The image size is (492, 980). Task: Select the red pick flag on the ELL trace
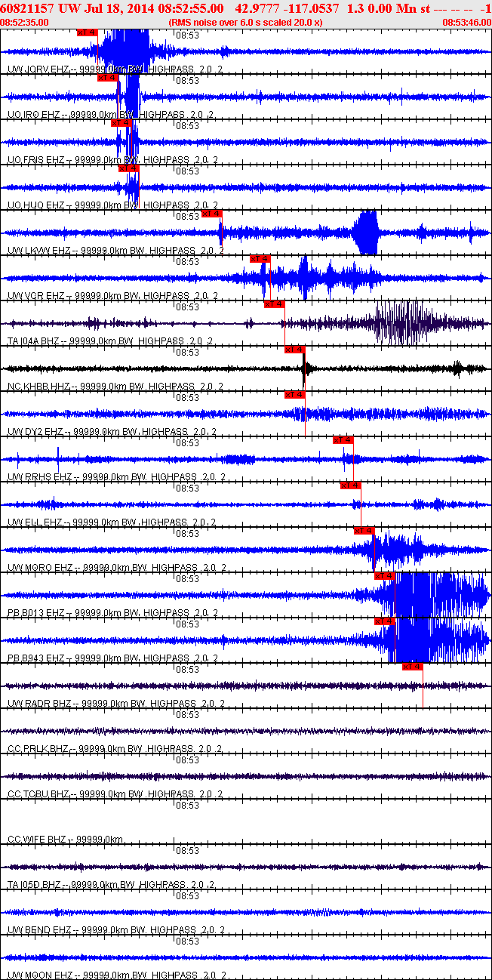(x=351, y=485)
